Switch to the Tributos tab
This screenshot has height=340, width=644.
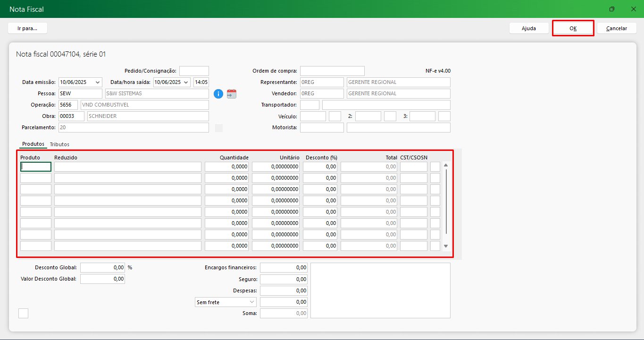click(x=59, y=144)
